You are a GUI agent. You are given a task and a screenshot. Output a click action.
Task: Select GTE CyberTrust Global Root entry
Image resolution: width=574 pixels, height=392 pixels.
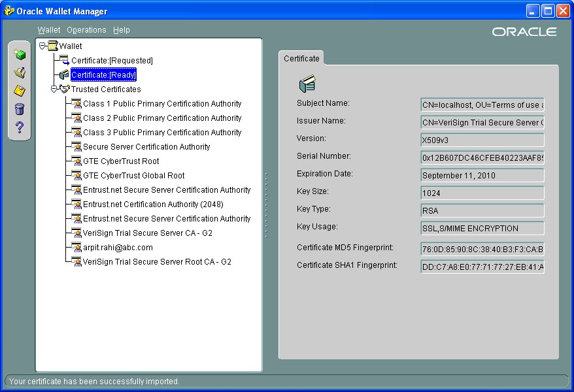tap(133, 175)
